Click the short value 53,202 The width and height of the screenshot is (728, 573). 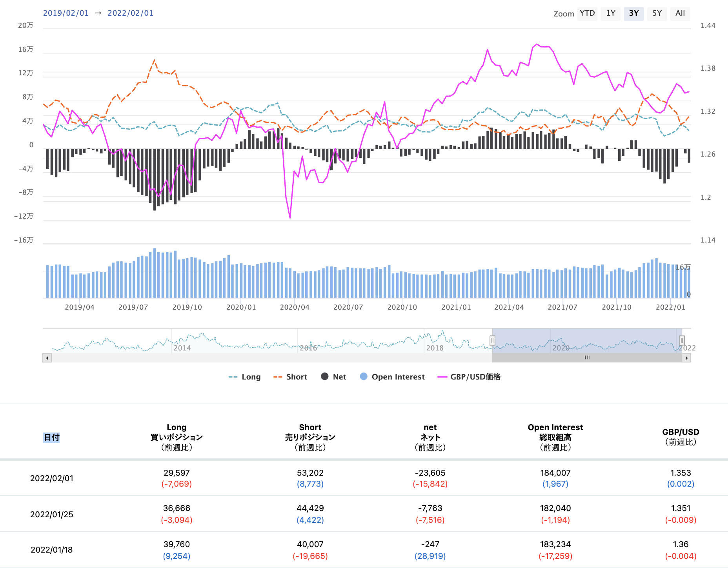310,473
